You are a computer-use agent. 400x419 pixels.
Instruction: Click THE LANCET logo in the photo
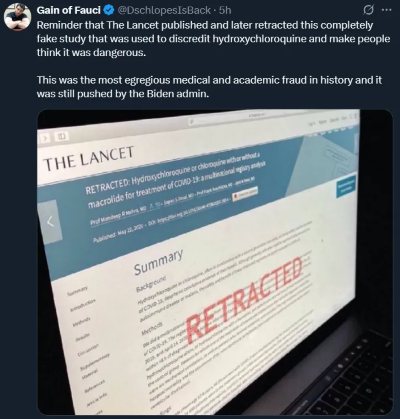tap(89, 158)
